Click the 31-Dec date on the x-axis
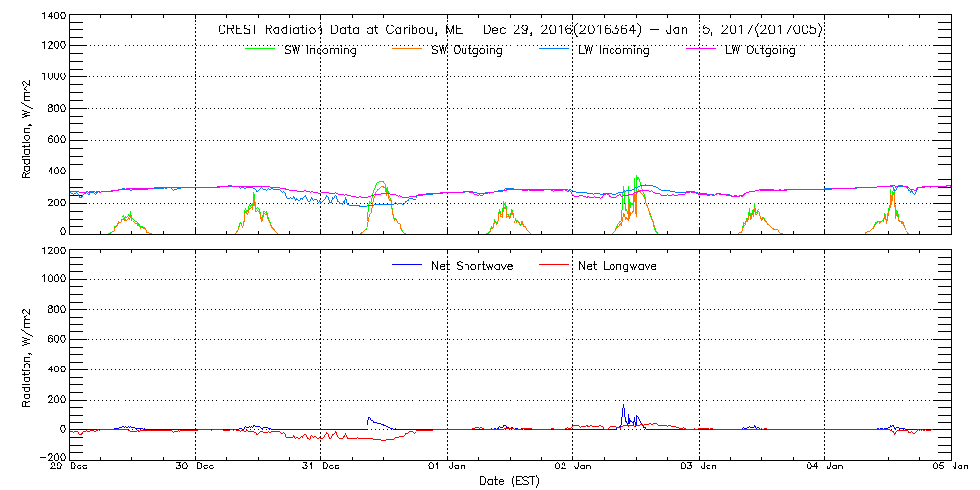The width and height of the screenshot is (980, 490). [x=321, y=467]
